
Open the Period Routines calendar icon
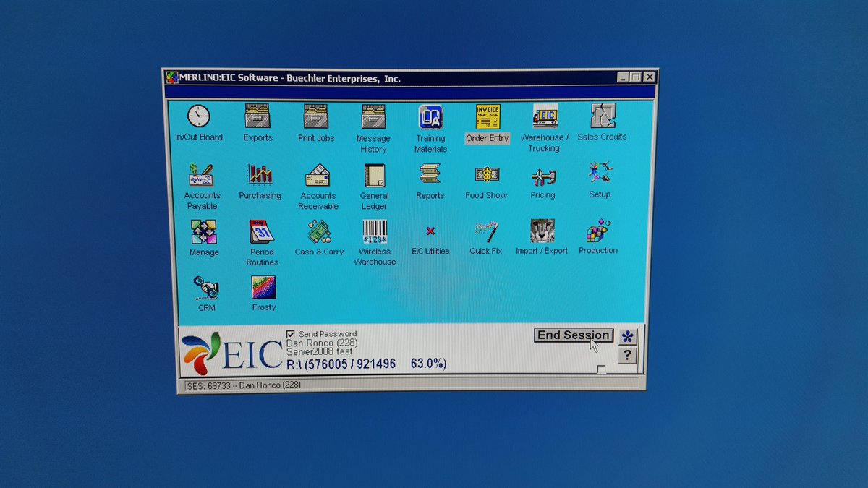[262, 231]
